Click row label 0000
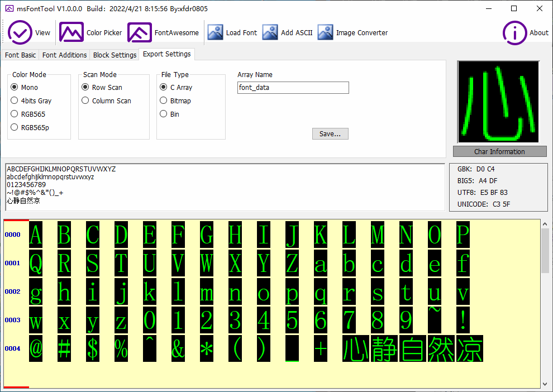Viewport: 553px width, 392px height. coord(13,235)
